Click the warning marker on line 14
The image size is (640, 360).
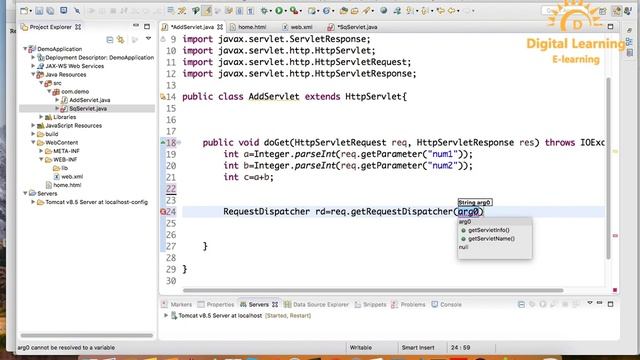[x=163, y=97]
